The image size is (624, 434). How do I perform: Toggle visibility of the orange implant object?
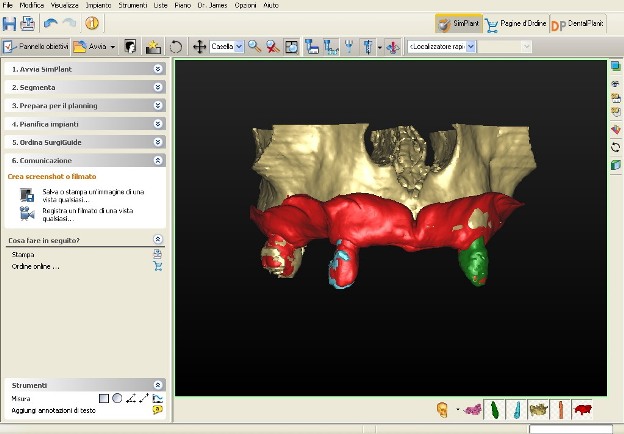(x=561, y=409)
